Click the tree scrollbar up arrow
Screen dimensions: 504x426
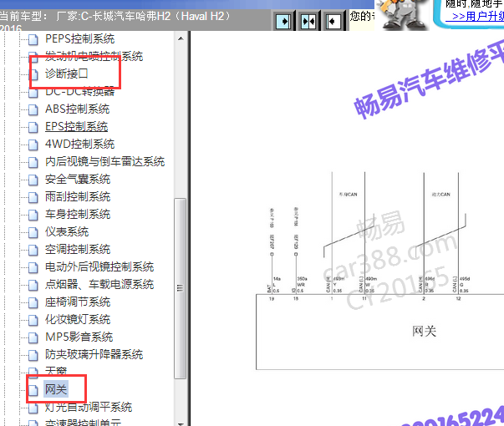tap(181, 38)
